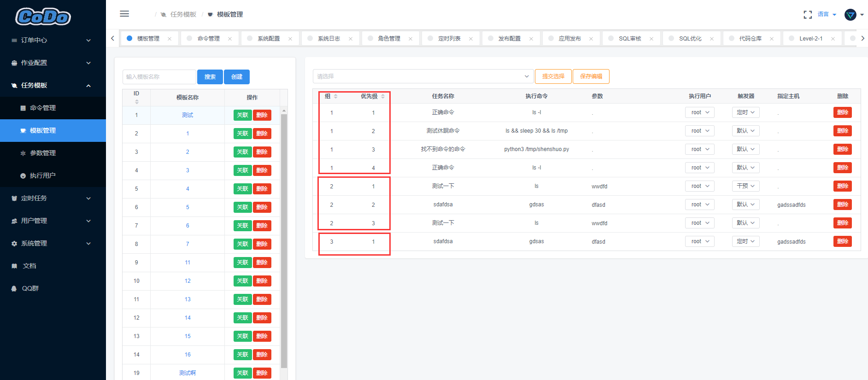The image size is (868, 380).
Task: Expand the 作业配置 menu
Action: point(53,63)
